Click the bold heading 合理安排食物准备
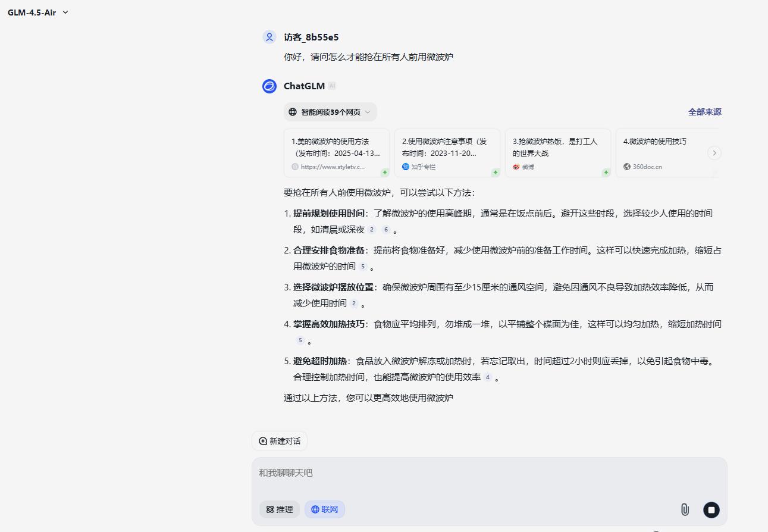Screen dimensions: 768x532 (329, 251)
